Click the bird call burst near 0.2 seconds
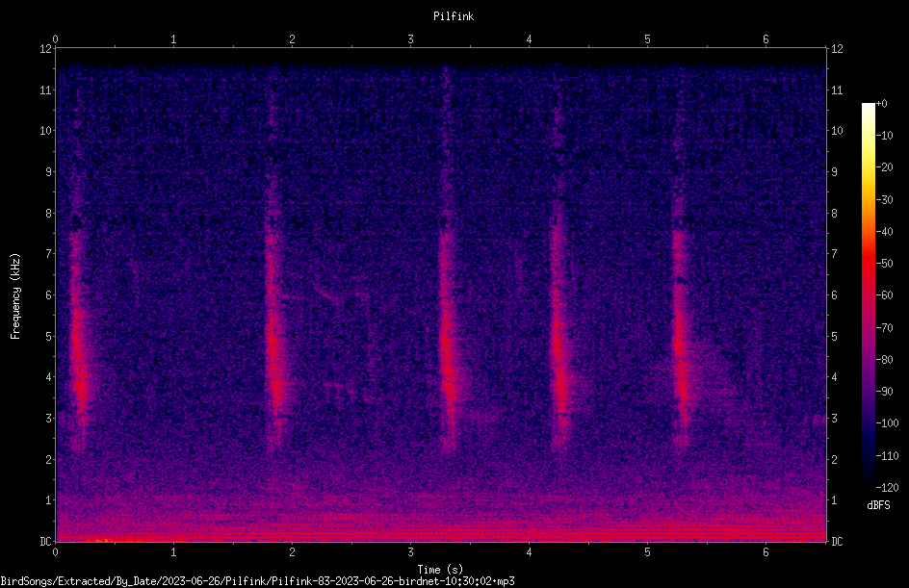The image size is (909, 588). coord(79,342)
